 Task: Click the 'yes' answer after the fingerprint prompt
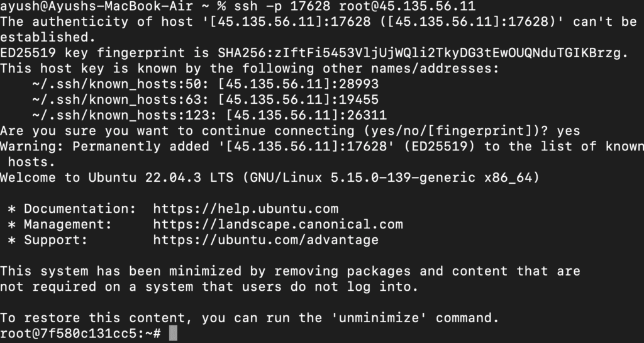(x=569, y=131)
